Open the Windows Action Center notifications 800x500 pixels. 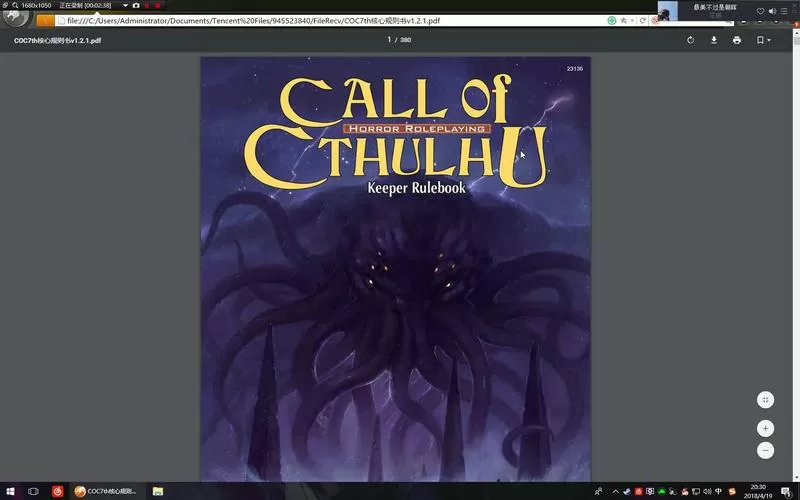tap(786, 492)
